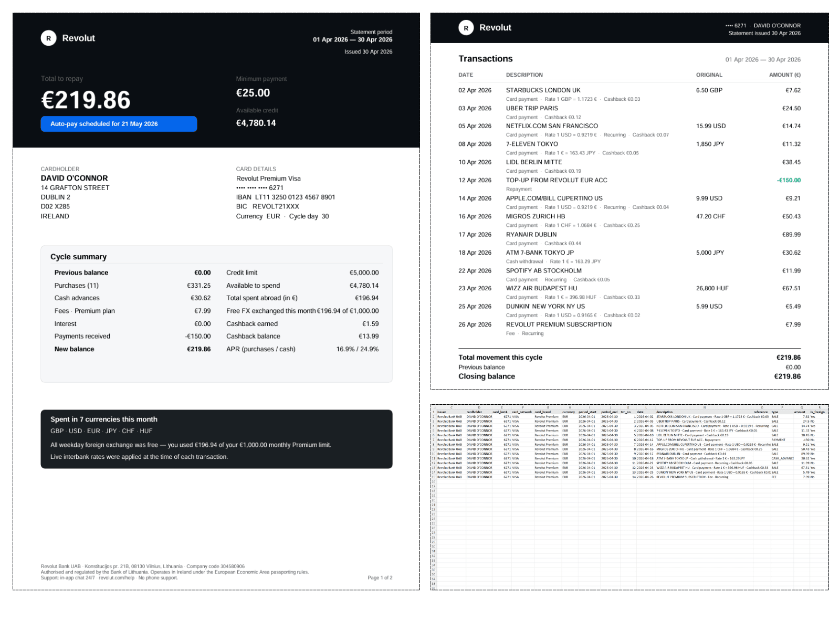Click the Fees · Premium plan row
The width and height of the screenshot is (840, 630).
coord(132,311)
